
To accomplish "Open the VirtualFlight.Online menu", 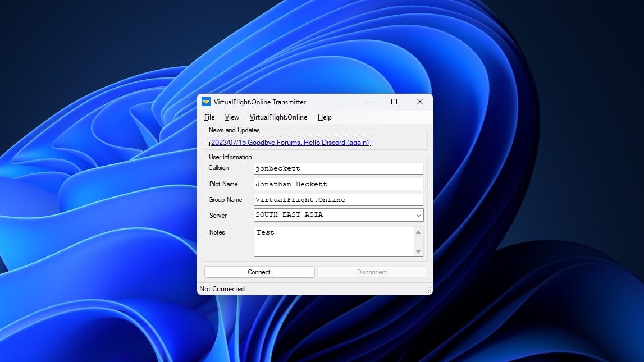I will point(278,117).
